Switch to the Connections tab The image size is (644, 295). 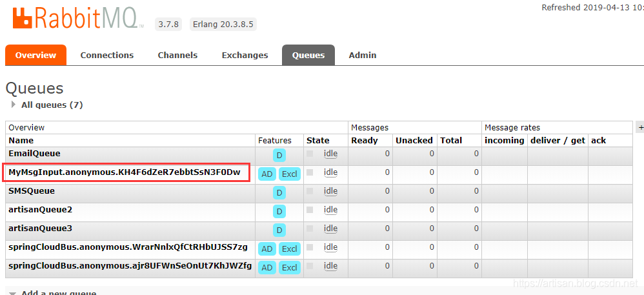click(107, 56)
